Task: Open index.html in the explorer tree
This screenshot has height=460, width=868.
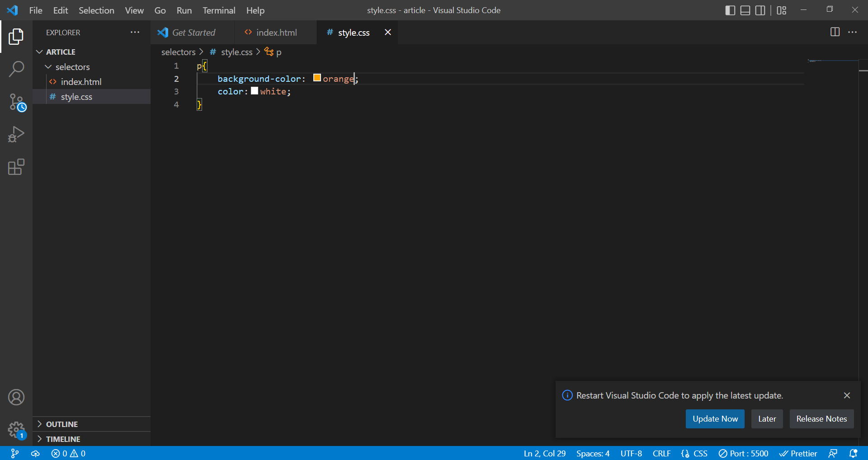Action: (x=91, y=82)
